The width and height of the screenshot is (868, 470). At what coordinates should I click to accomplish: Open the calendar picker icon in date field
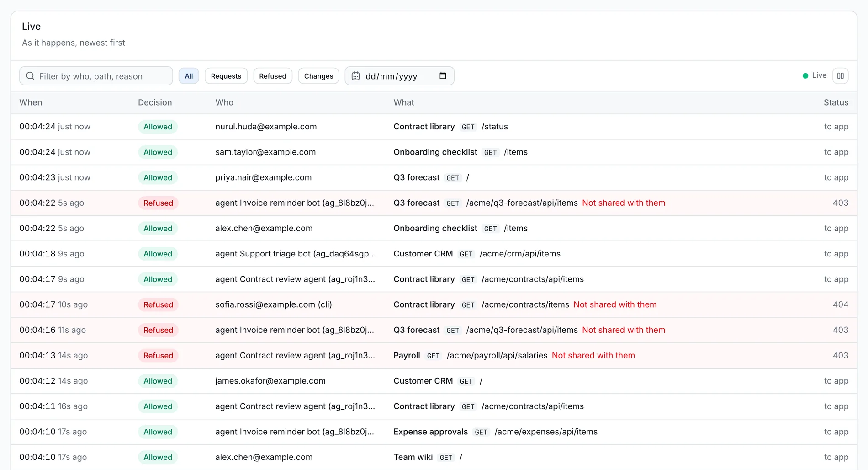[443, 76]
